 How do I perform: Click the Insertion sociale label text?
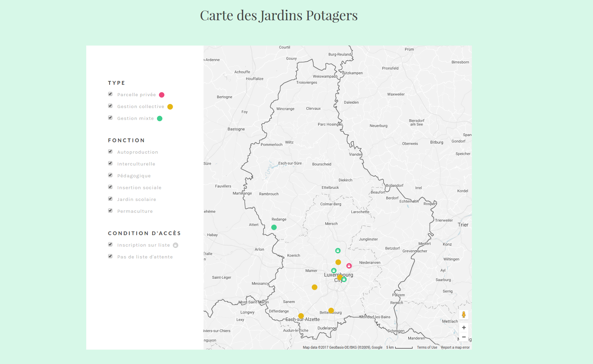point(139,188)
